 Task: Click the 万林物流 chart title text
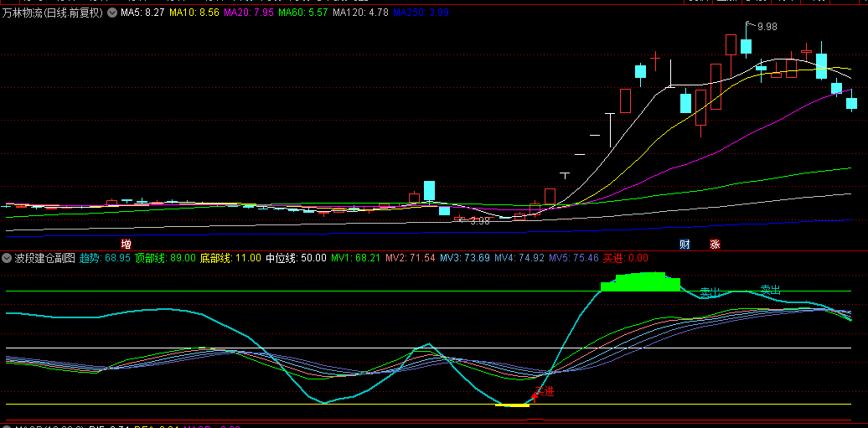point(54,13)
